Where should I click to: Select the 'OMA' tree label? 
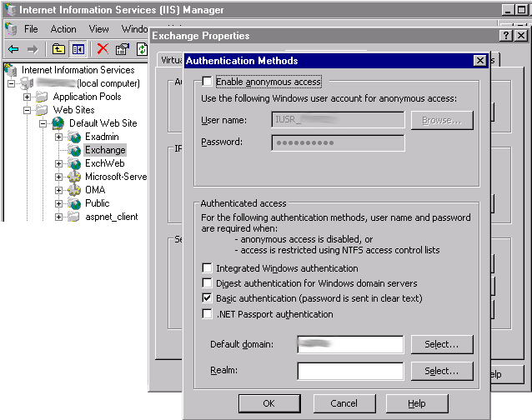click(x=95, y=190)
